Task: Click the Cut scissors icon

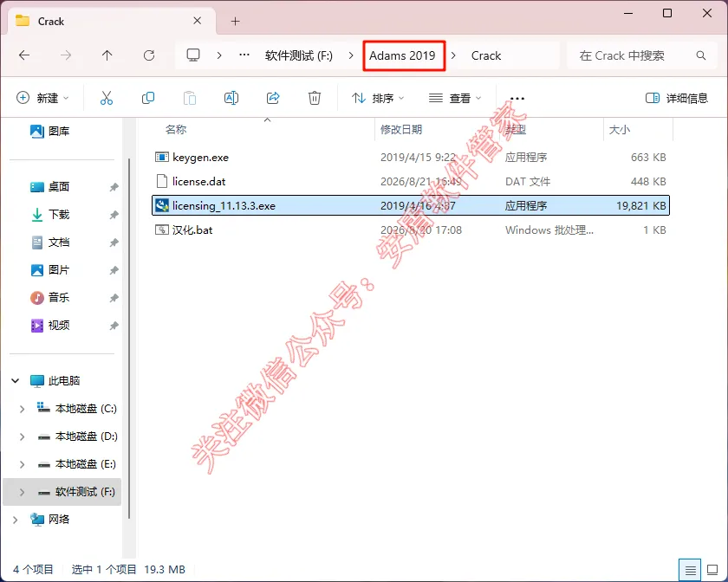Action: coord(107,98)
